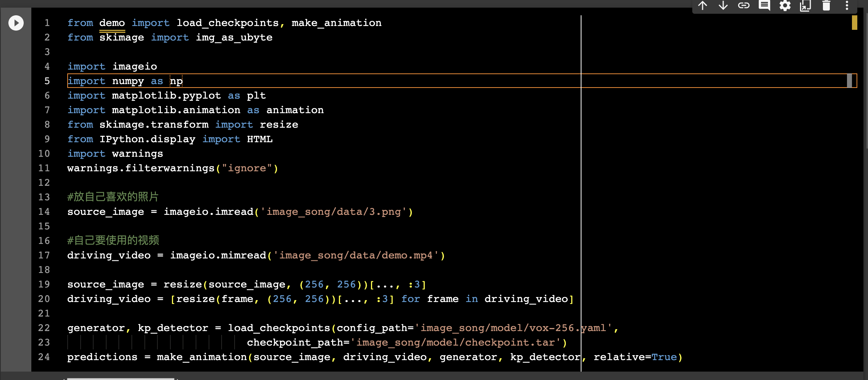Click 'skimage.transform' in line 8

[154, 125]
